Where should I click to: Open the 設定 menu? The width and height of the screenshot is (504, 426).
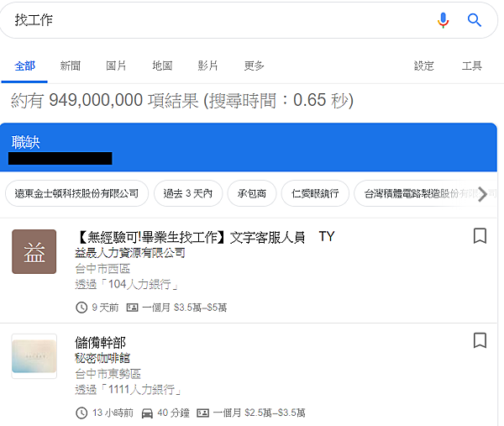(x=423, y=66)
